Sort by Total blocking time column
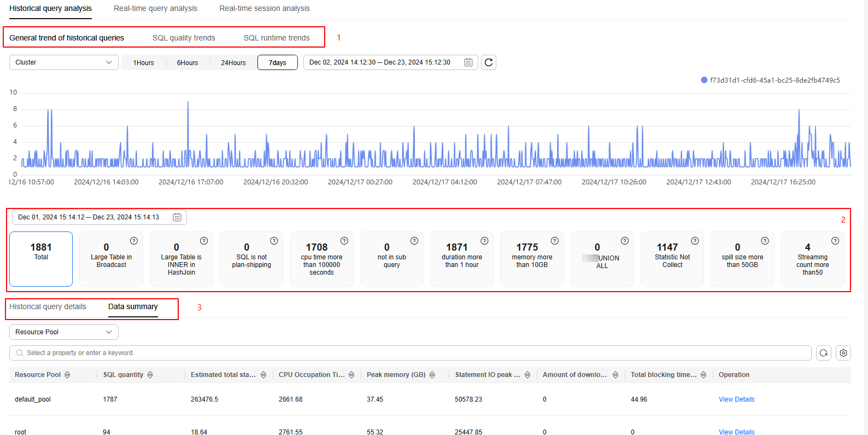868x435 pixels. pyautogui.click(x=703, y=375)
